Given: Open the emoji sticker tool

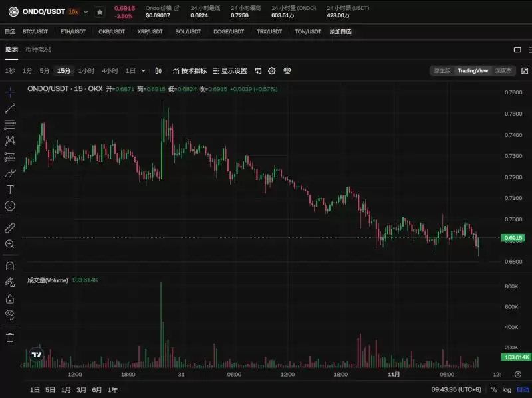Looking at the screenshot, I should pyautogui.click(x=10, y=206).
